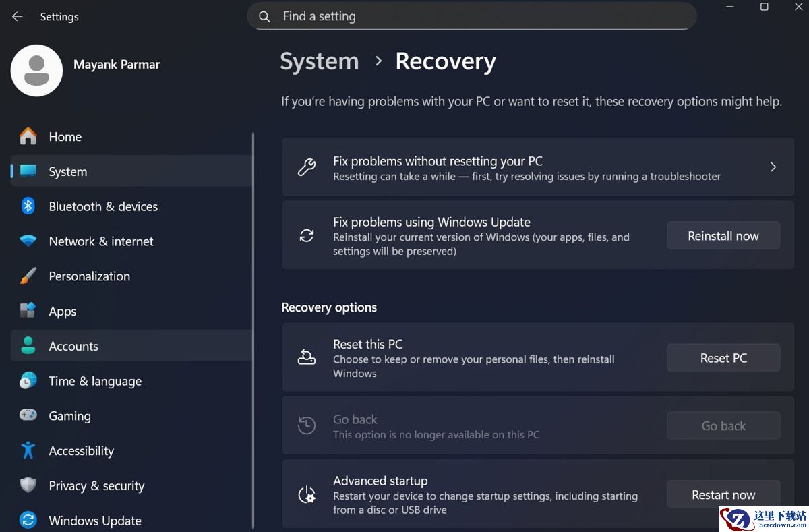Open Accessibility settings
This screenshot has width=809, height=532.
[131, 450]
